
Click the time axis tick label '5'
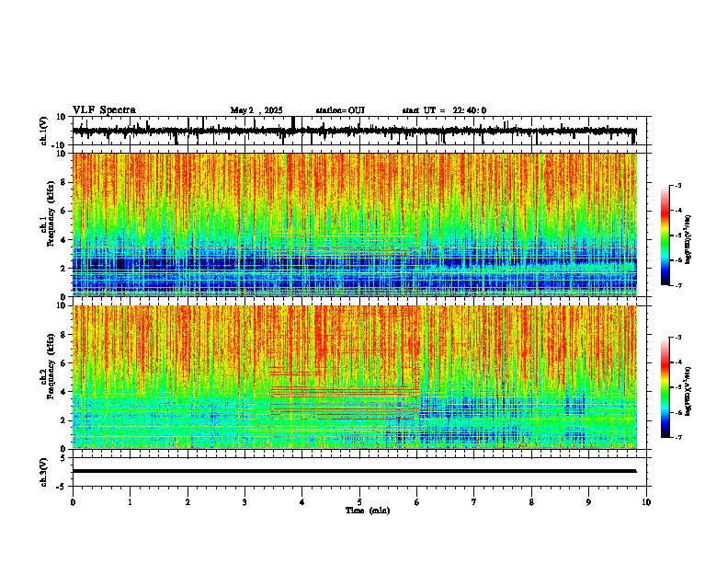tap(359, 502)
